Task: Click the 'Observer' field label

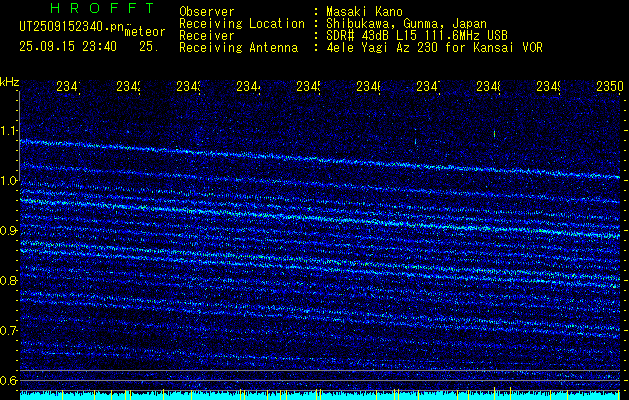Action: [207, 12]
